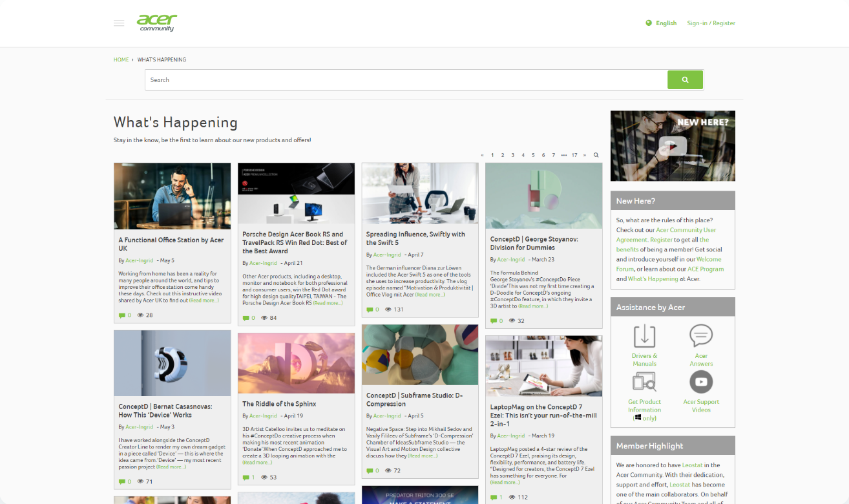Viewport: 849px width, 504px height.
Task: Click comment icon on Bernat Casasnovas post
Action: point(121,482)
